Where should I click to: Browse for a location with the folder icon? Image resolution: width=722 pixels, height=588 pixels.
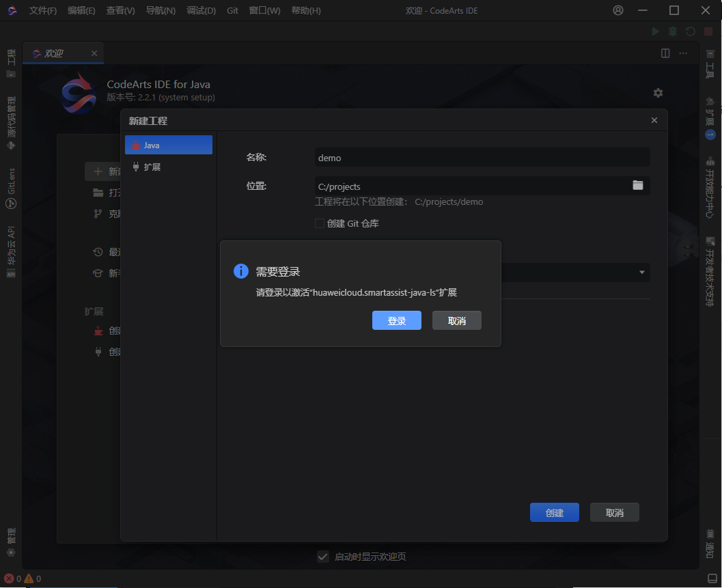(x=638, y=185)
